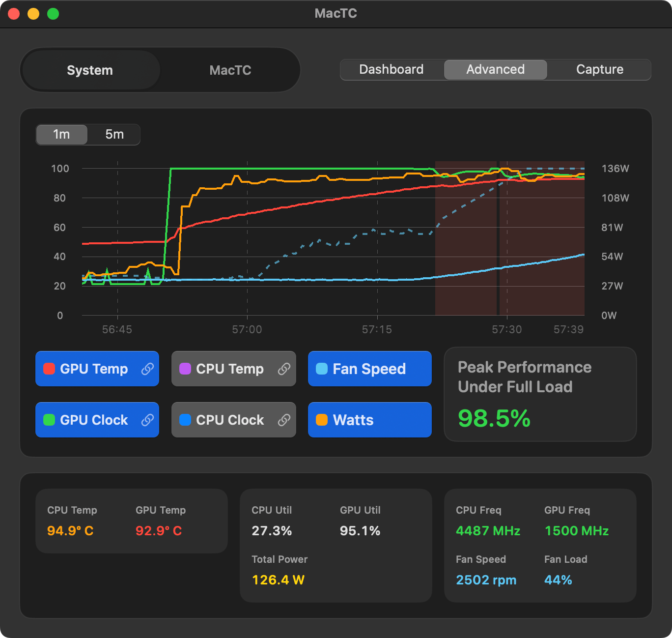Click the green GPU Clock color square

[x=49, y=420]
